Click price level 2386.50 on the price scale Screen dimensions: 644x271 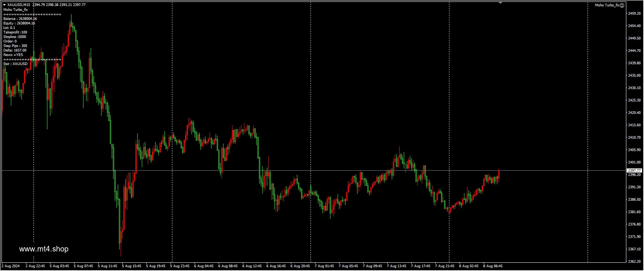635,200
